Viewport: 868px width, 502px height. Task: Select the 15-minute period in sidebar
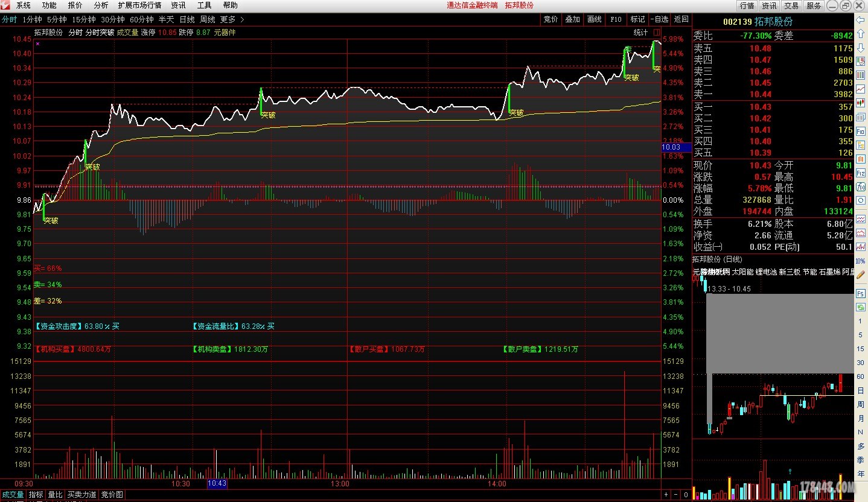click(861, 349)
